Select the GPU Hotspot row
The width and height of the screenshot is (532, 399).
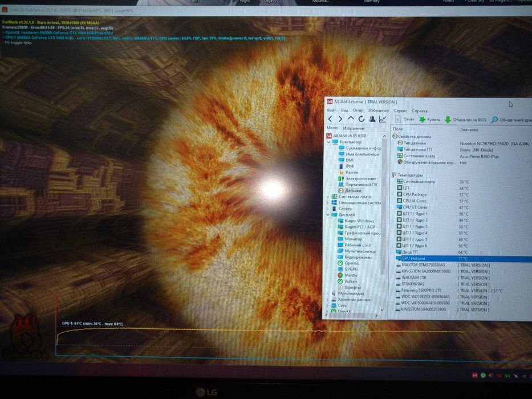coord(464,259)
